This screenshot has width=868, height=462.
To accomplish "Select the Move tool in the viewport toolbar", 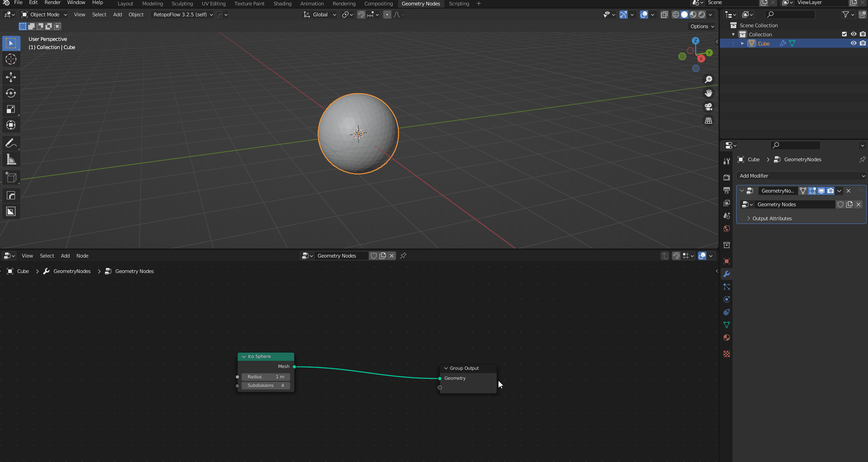I will pyautogui.click(x=10, y=77).
